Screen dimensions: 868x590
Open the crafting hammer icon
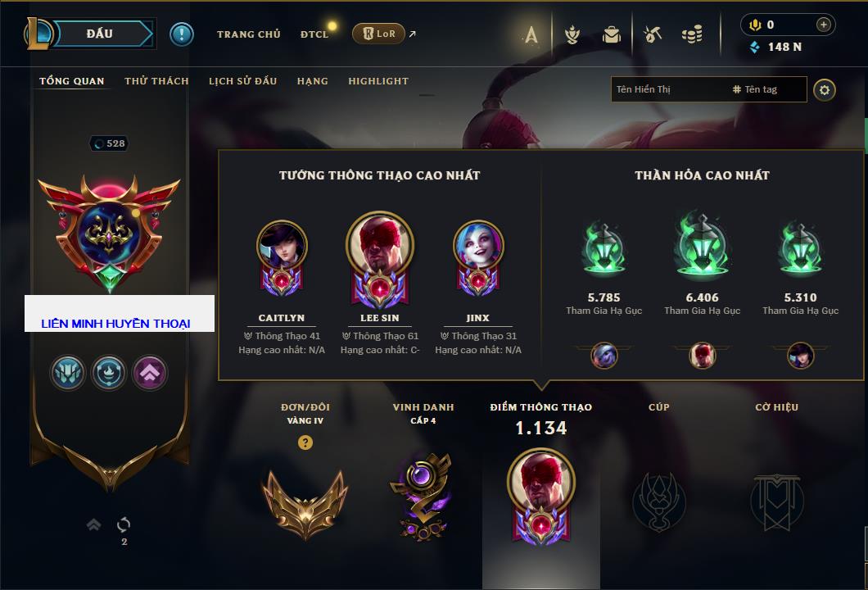[653, 35]
